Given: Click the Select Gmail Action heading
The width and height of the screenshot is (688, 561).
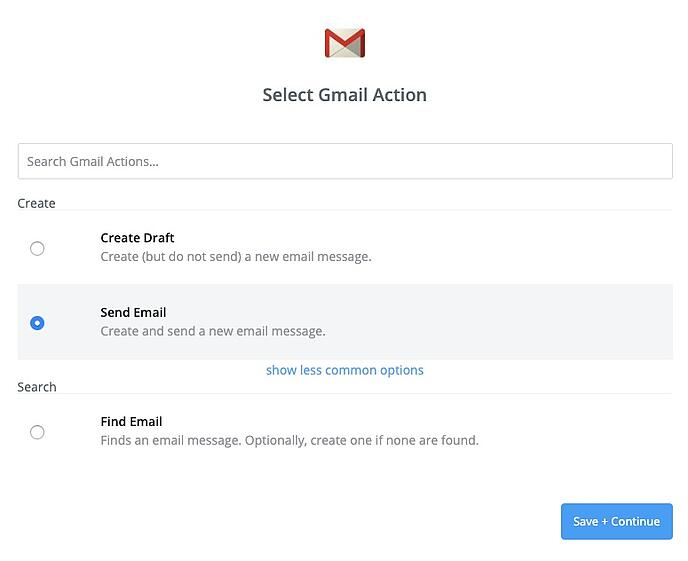Looking at the screenshot, I should click(x=344, y=95).
